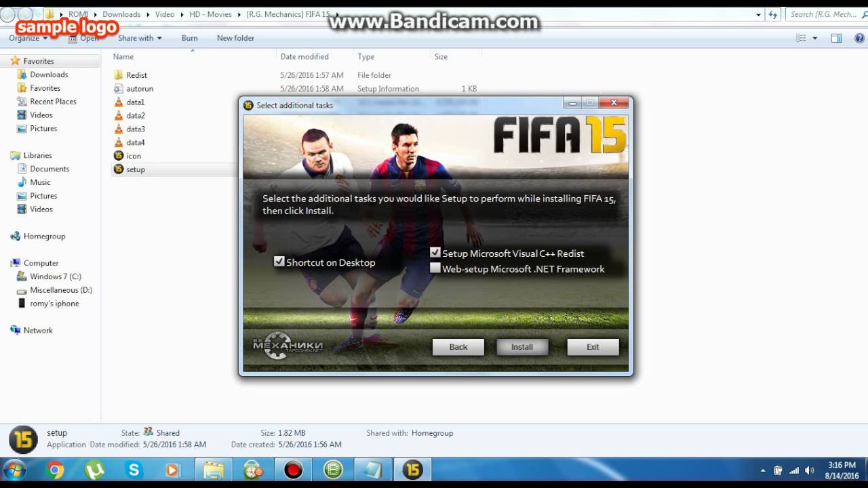This screenshot has height=488, width=868.
Task: Toggle the preview pane button
Action: (837, 39)
